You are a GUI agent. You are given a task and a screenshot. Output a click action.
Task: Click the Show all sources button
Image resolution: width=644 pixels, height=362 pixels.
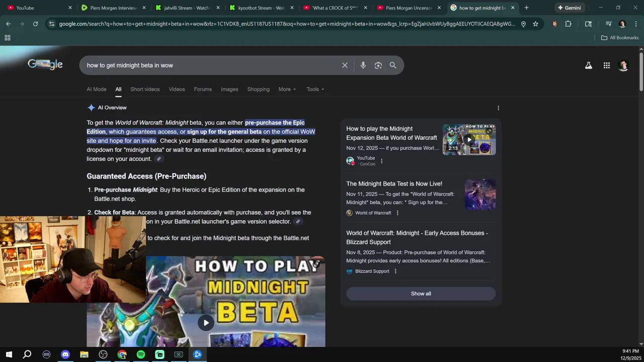point(421,294)
